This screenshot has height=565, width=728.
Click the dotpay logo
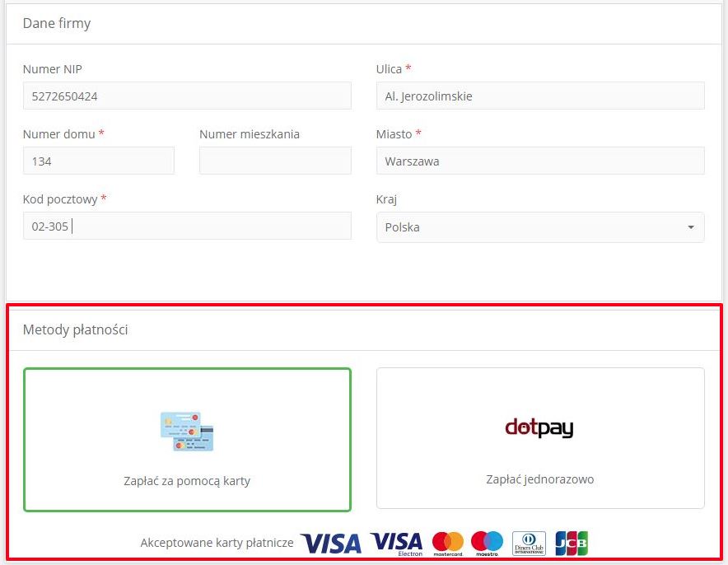pos(539,427)
